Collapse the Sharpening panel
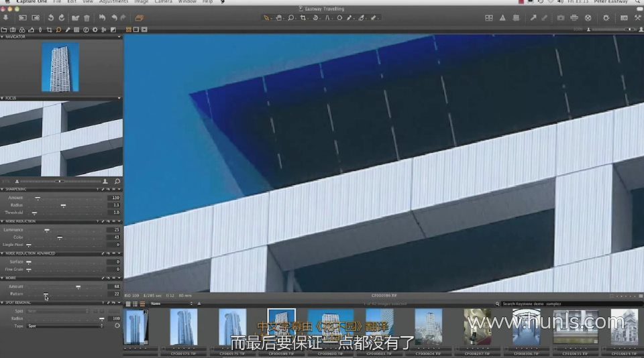Screen dimensions: 644x358 2,189
